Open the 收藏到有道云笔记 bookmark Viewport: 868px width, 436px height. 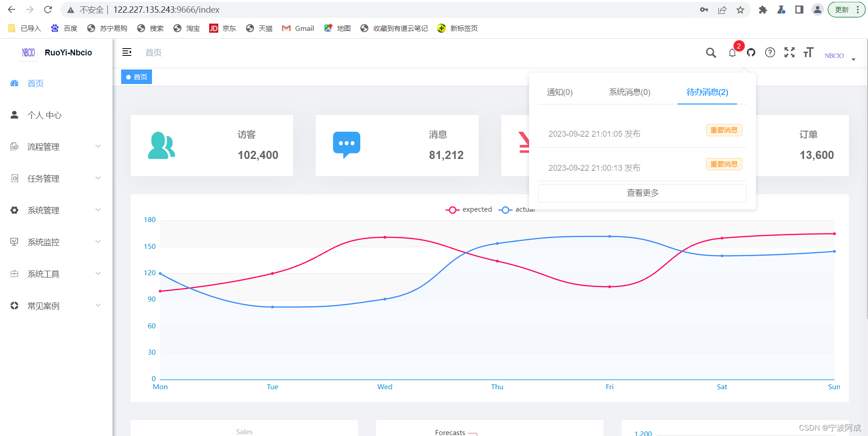pos(394,28)
